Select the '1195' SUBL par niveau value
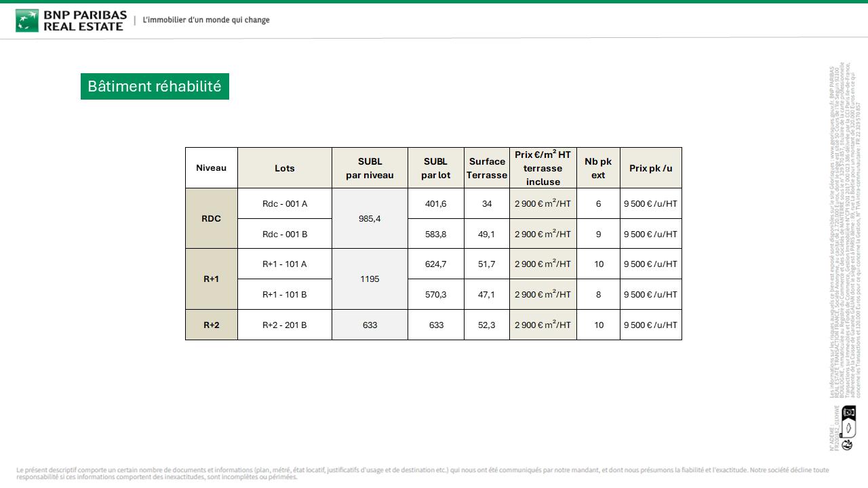 (x=370, y=279)
